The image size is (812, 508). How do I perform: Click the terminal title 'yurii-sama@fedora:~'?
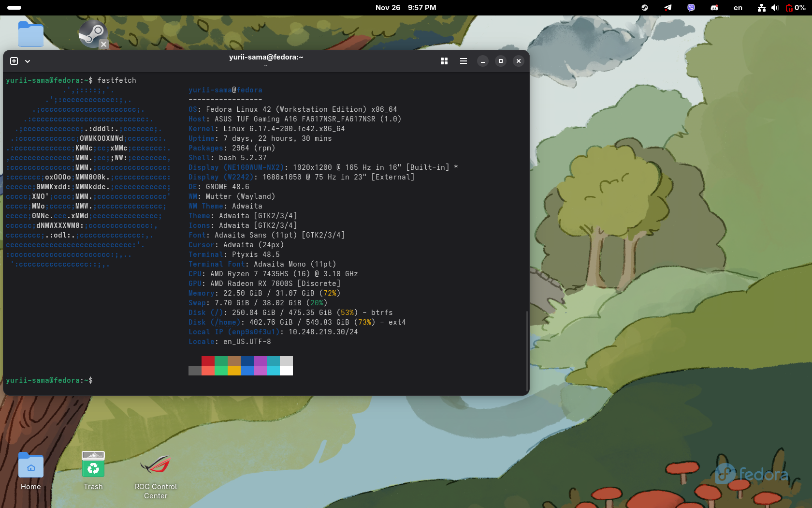click(266, 57)
